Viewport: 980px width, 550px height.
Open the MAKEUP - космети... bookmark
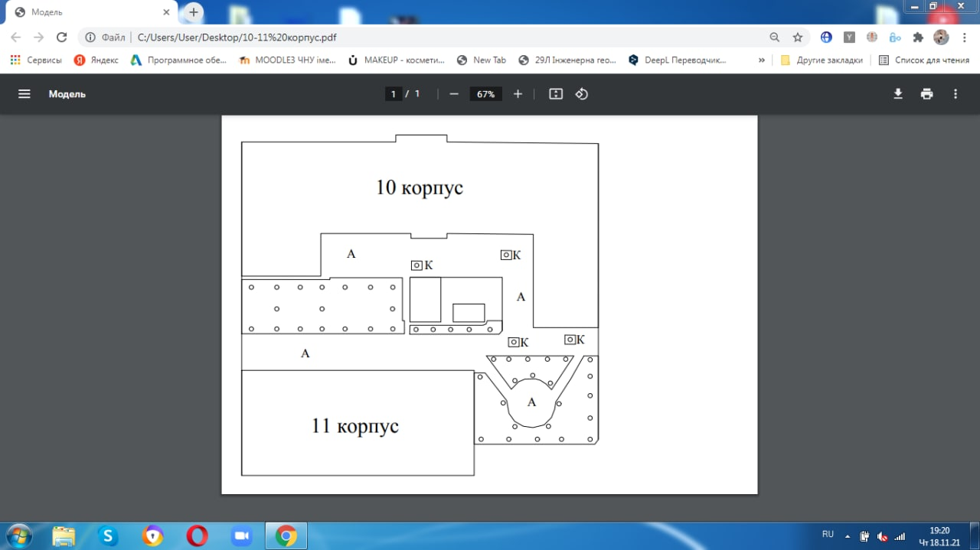coord(396,60)
